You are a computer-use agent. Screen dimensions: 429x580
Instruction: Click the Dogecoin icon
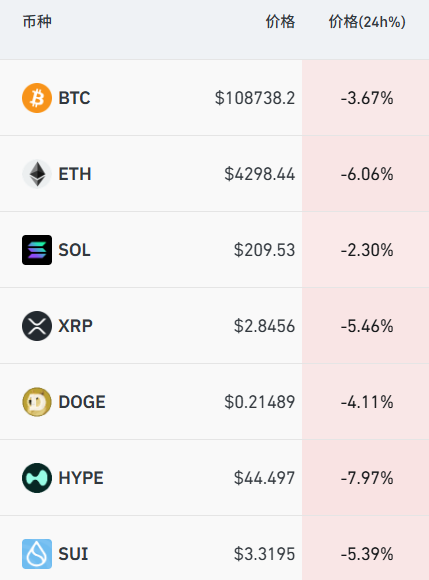[37, 402]
